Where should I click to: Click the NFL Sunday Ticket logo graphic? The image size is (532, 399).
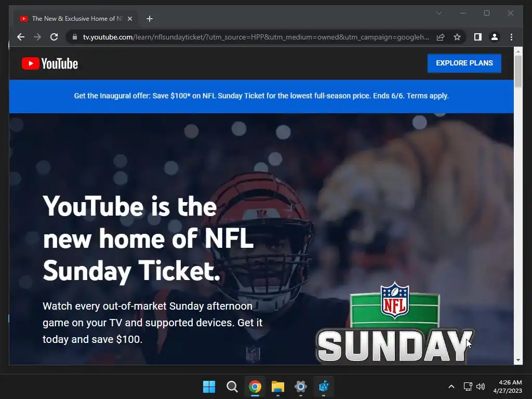coord(395,323)
